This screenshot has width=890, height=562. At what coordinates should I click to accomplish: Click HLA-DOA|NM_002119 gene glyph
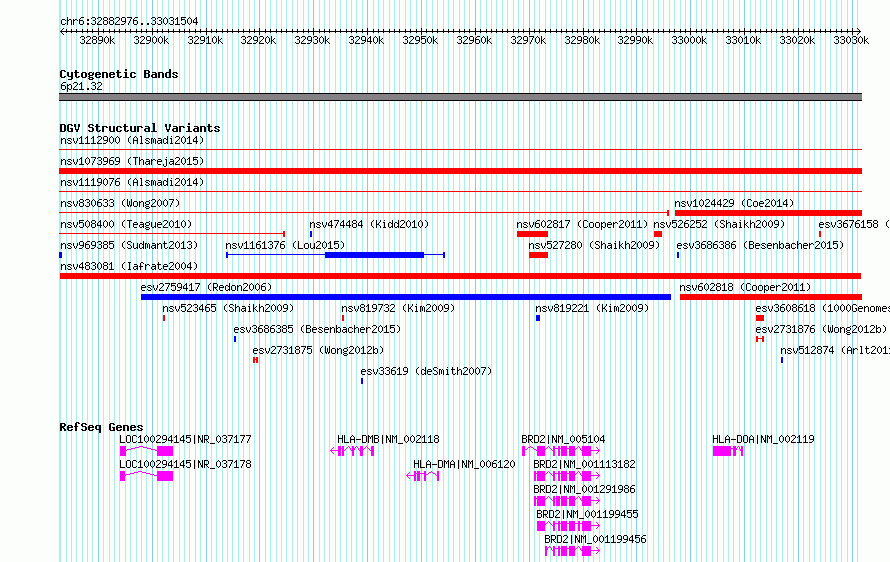728,451
